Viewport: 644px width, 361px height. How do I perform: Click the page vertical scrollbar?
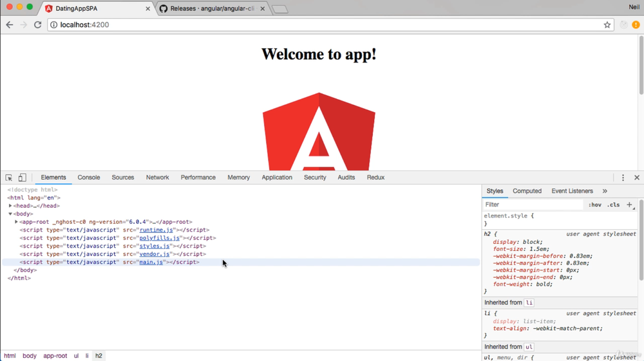point(641,66)
